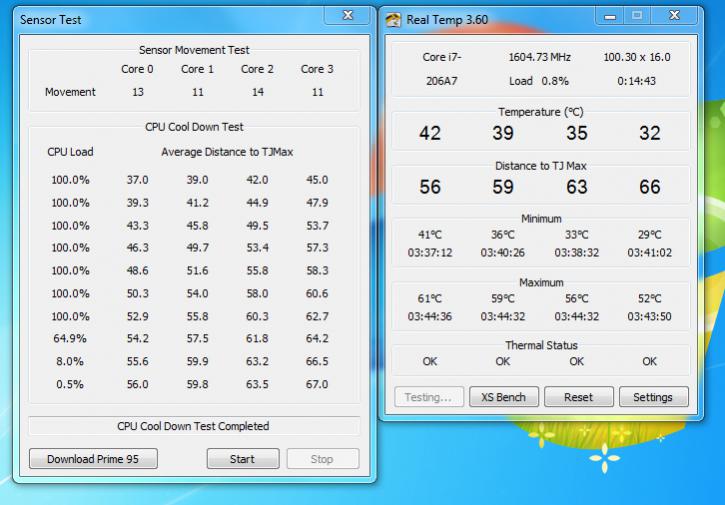Click Download Prime 95 button
The width and height of the screenshot is (725, 505).
(93, 459)
